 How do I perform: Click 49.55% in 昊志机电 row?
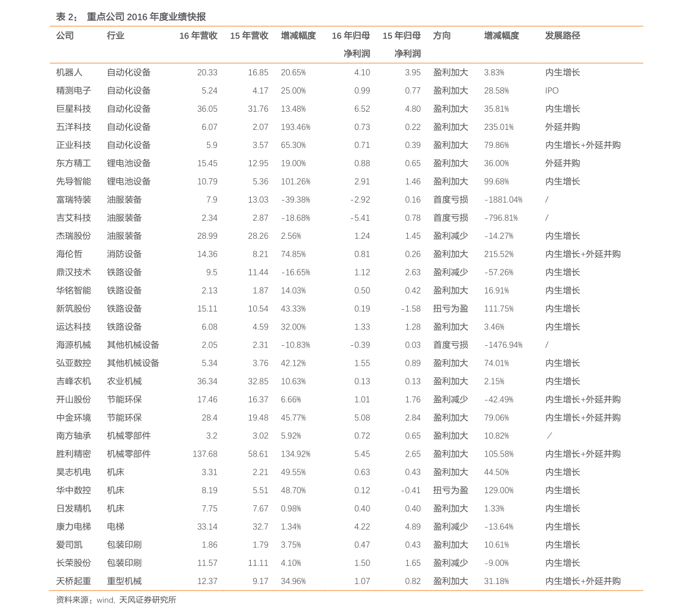(293, 472)
